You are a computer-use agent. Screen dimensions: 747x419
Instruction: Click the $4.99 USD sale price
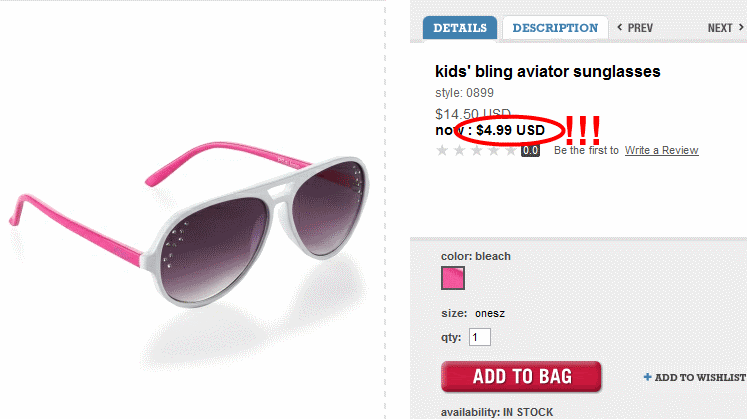[510, 130]
